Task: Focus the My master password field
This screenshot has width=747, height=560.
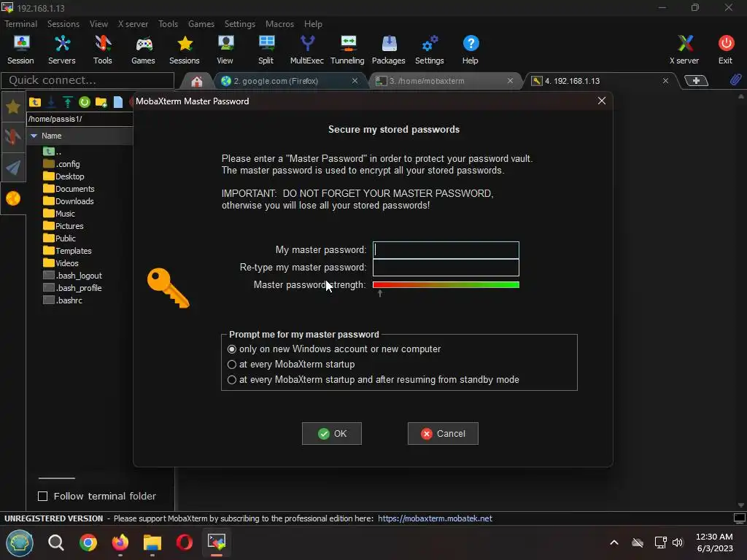Action: (446, 250)
